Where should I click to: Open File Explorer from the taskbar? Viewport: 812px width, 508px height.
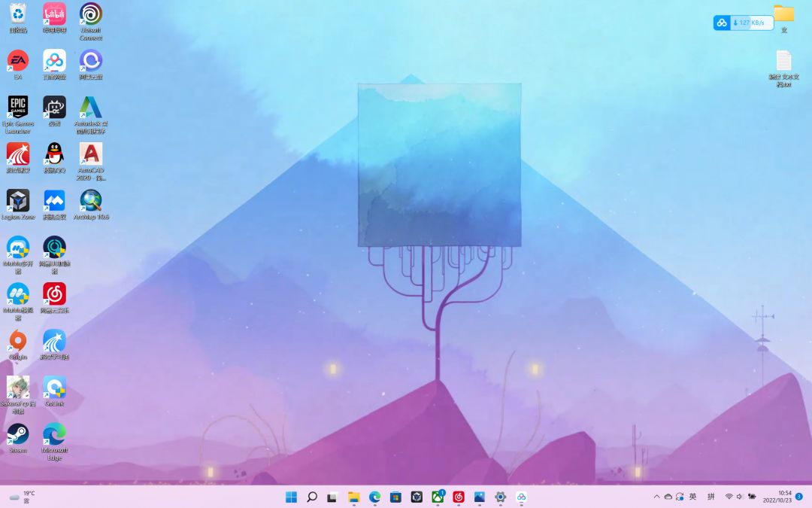coord(353,497)
